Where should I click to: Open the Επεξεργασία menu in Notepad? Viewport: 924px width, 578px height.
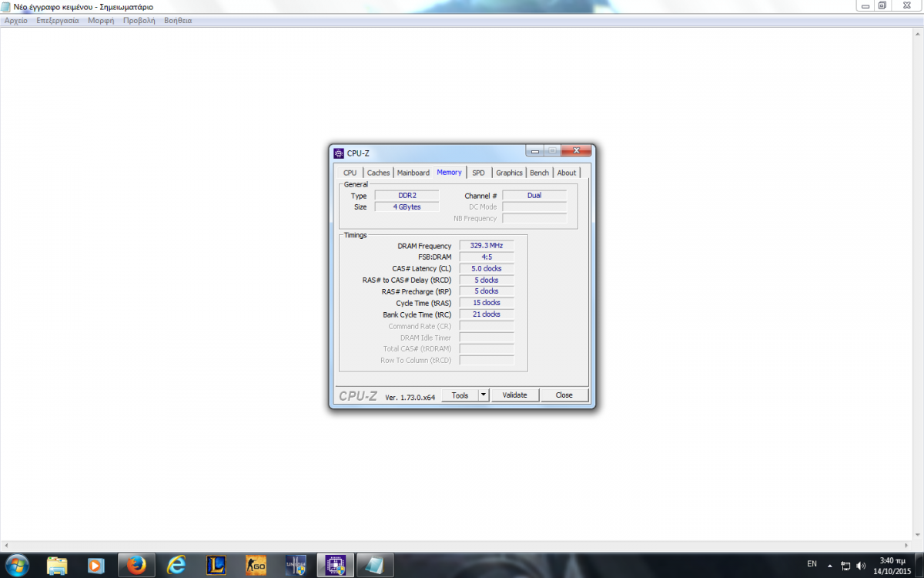point(58,21)
